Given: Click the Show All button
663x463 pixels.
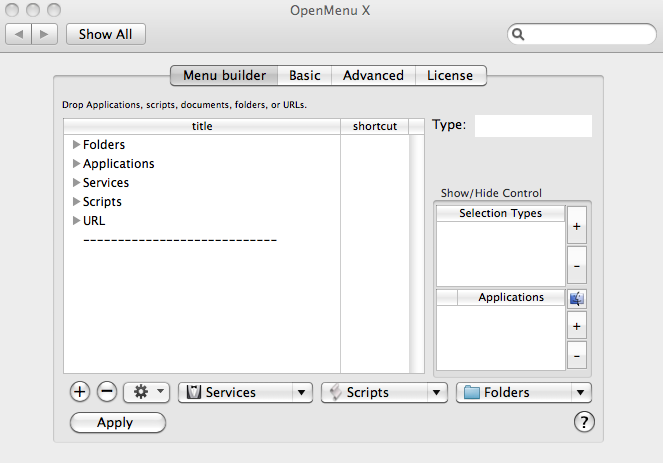Looking at the screenshot, I should click(x=106, y=34).
